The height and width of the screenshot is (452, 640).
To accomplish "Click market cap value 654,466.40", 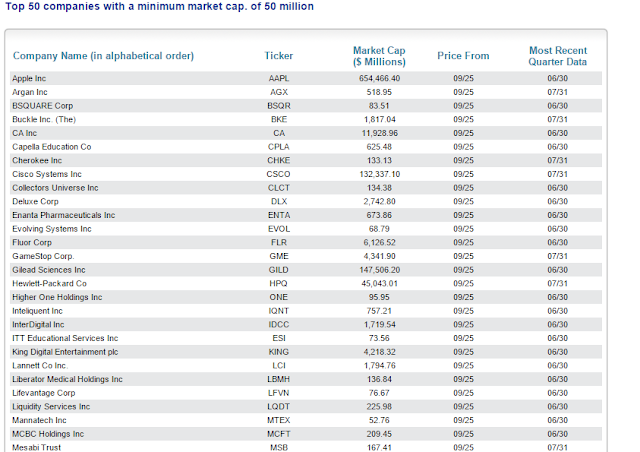I will (379, 78).
